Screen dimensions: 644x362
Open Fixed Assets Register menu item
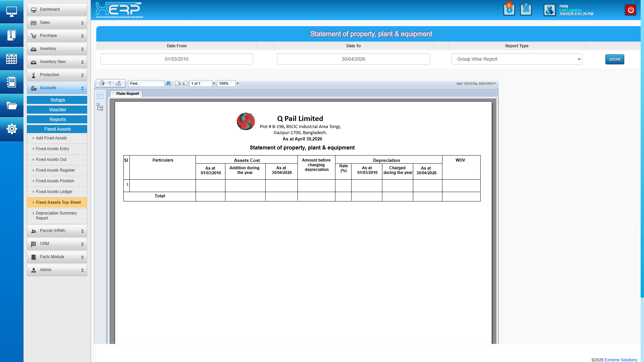pyautogui.click(x=55, y=170)
